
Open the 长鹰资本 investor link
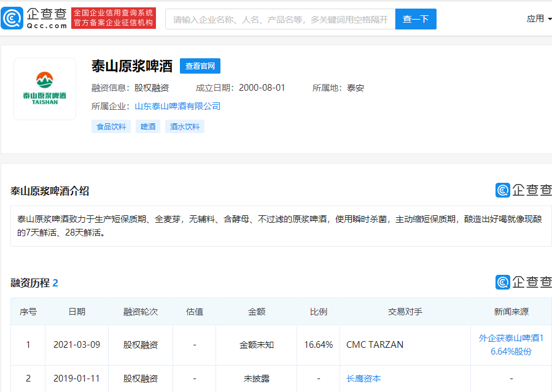[363, 379]
